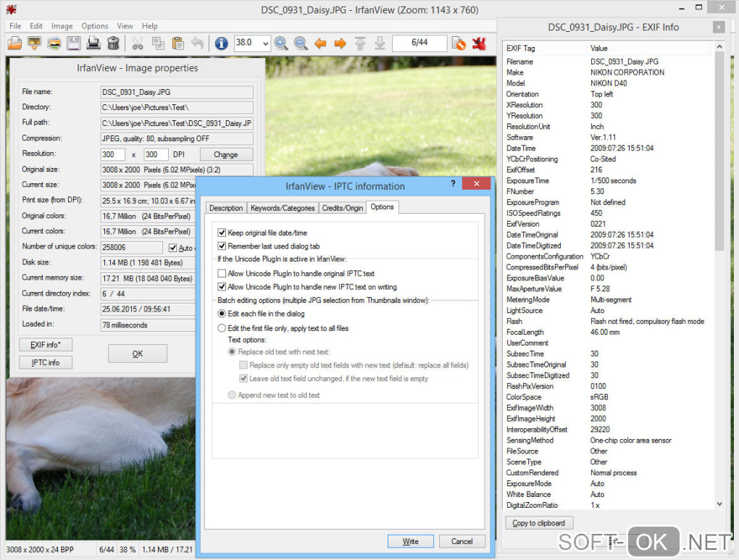
Task: Select Edit the first file only radio option
Action: tap(222, 328)
